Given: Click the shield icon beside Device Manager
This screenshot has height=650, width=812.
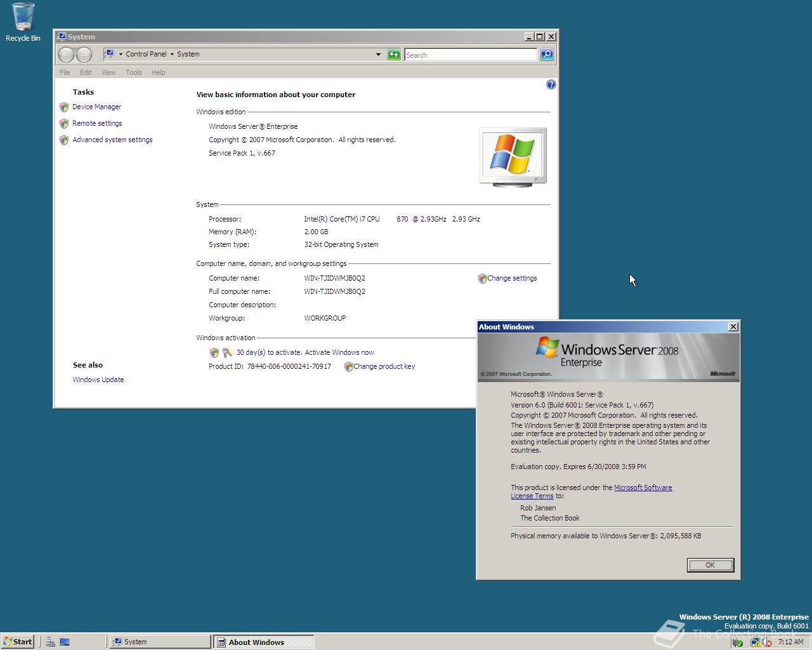Looking at the screenshot, I should (x=64, y=107).
